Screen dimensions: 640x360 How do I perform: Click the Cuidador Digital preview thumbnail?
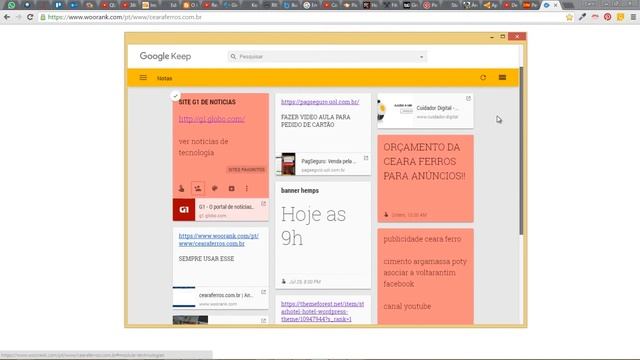tap(395, 110)
